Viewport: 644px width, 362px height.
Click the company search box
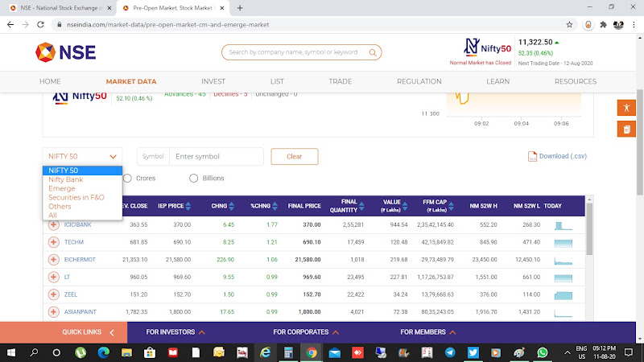click(x=301, y=52)
